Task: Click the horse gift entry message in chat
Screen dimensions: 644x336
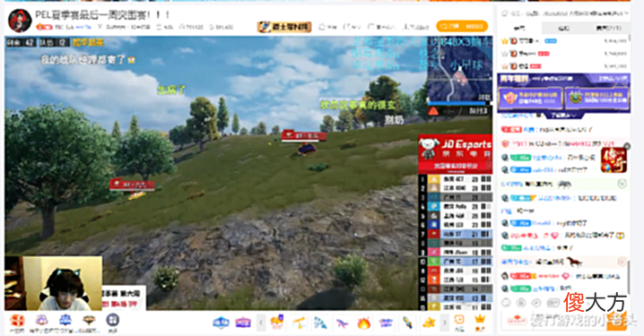Action: tap(564, 261)
